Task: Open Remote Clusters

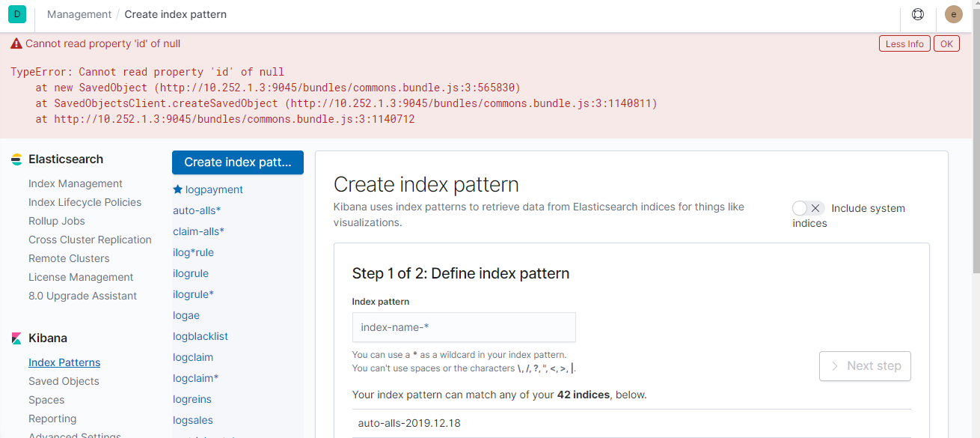Action: (x=69, y=258)
